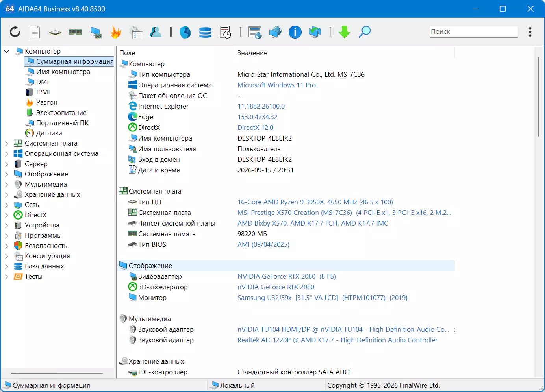Select Конфигурация in the left tree
The width and height of the screenshot is (545, 392).
[x=47, y=256]
